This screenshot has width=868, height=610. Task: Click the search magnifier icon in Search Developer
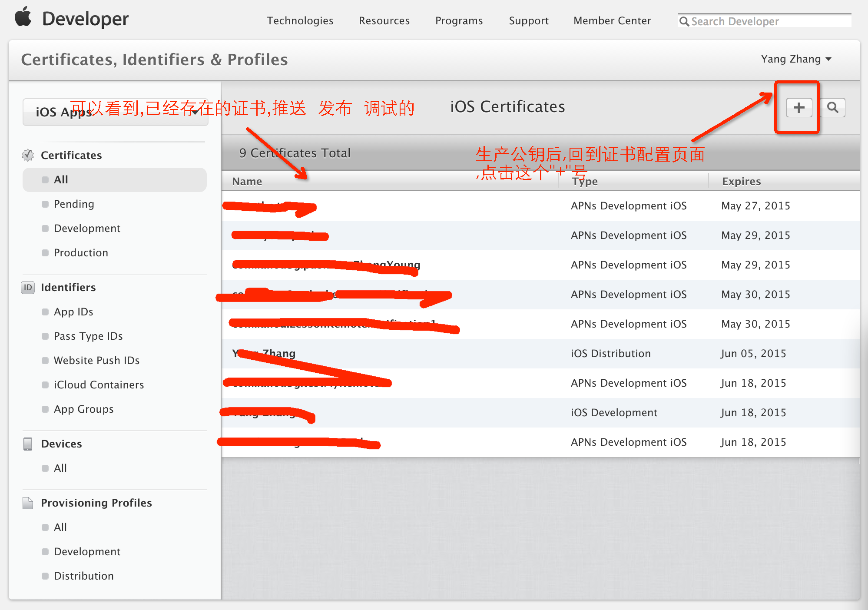[x=684, y=21]
